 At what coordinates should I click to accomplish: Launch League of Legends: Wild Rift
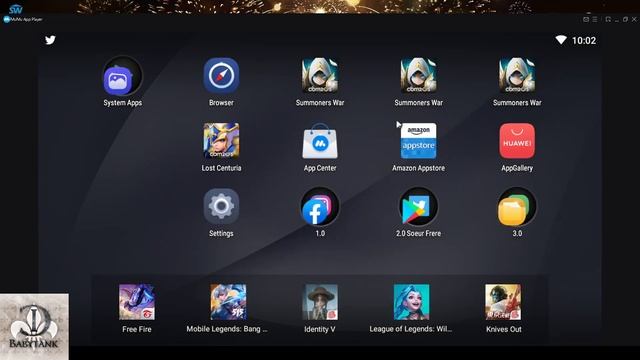coord(411,302)
